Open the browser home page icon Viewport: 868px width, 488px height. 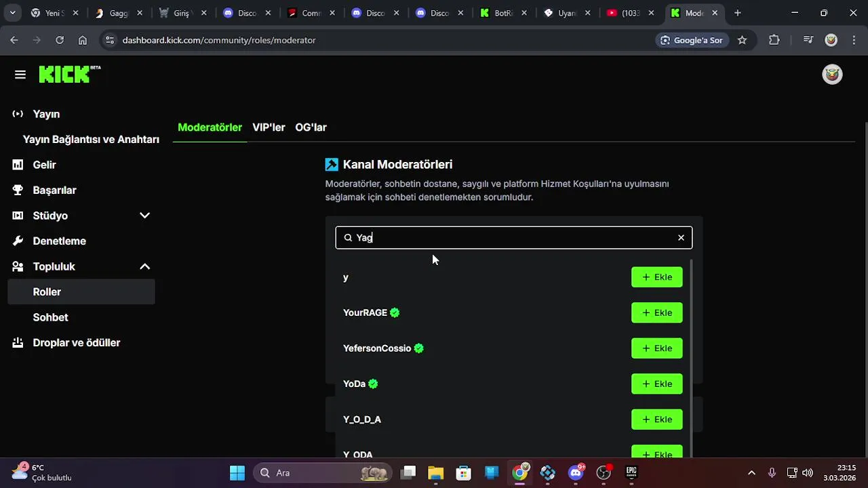(x=83, y=40)
